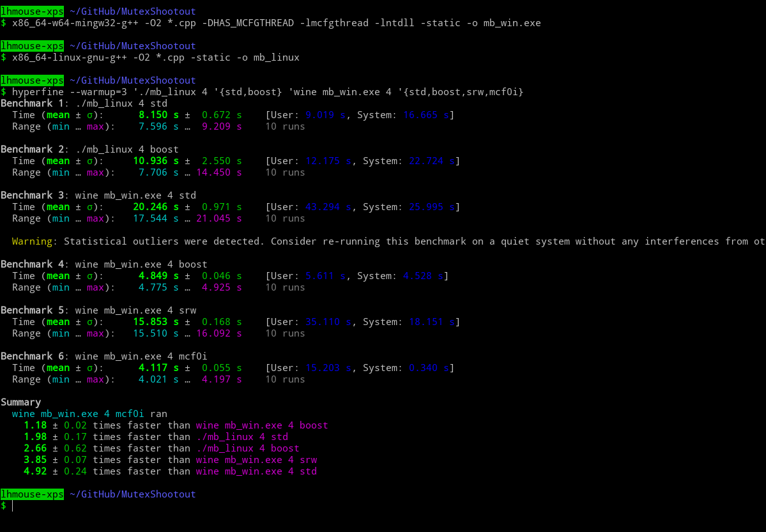
Task: Click the 0.168 s deviation value
Action: (x=222, y=322)
